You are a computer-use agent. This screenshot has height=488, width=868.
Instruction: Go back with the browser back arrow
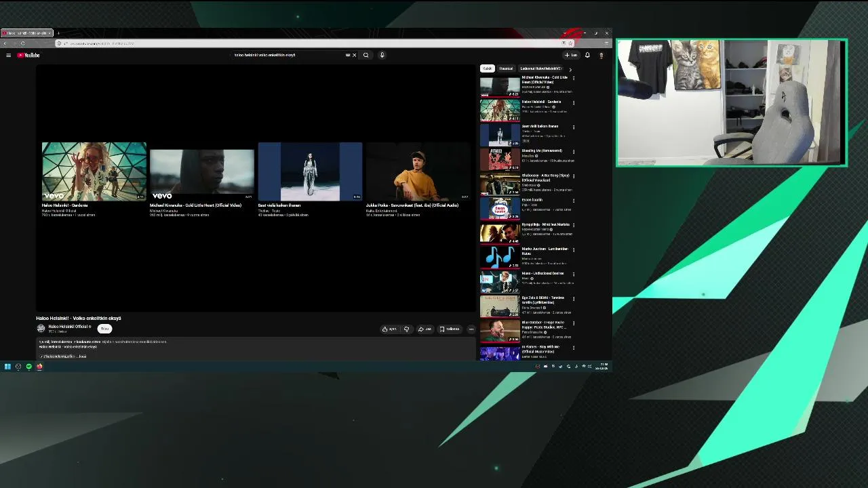[5, 43]
